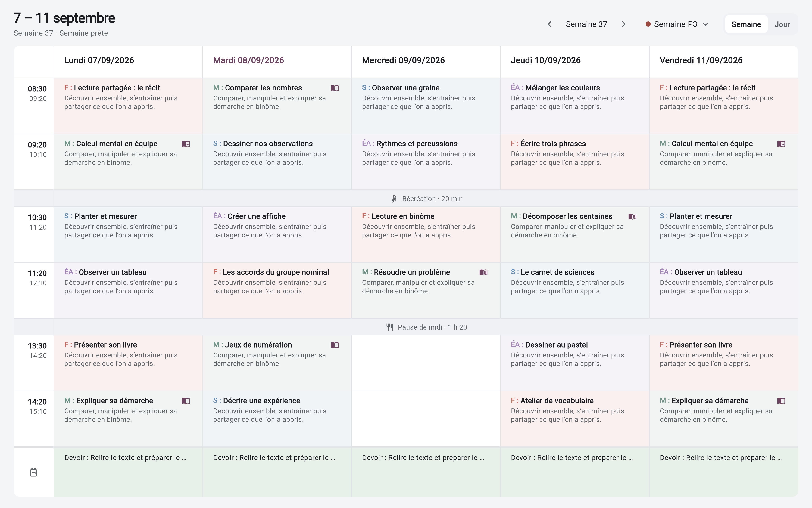Image resolution: width=812 pixels, height=508 pixels.
Task: Switch to the Semaine view tab
Action: point(746,24)
